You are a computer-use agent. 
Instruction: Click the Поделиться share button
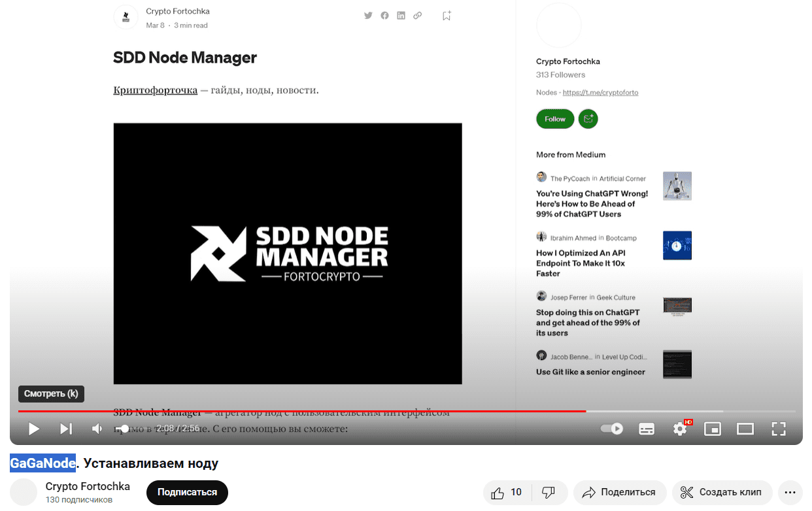pyautogui.click(x=619, y=493)
